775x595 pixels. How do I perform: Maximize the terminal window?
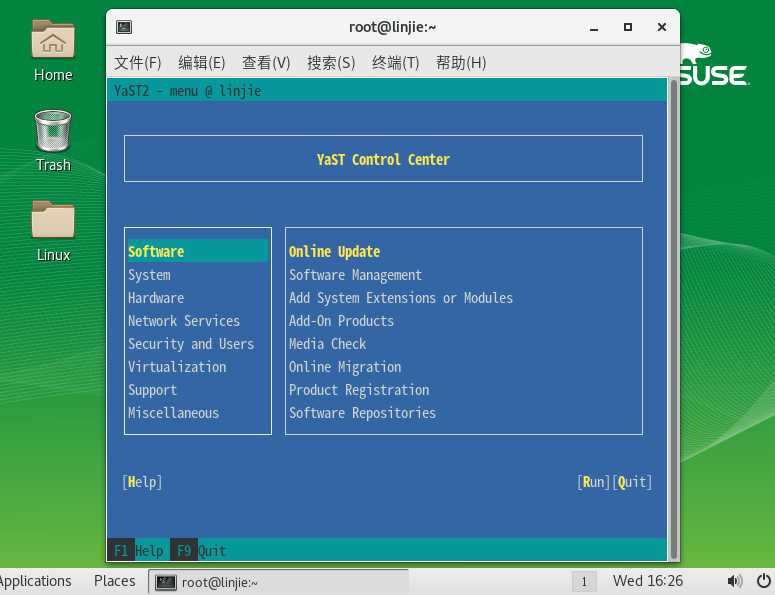[628, 27]
